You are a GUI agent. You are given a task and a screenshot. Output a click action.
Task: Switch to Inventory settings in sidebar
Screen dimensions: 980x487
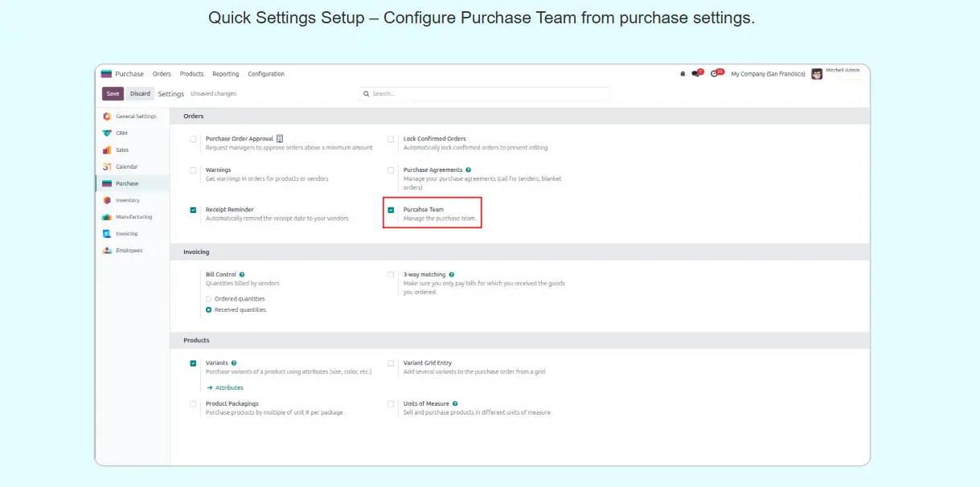tap(127, 200)
